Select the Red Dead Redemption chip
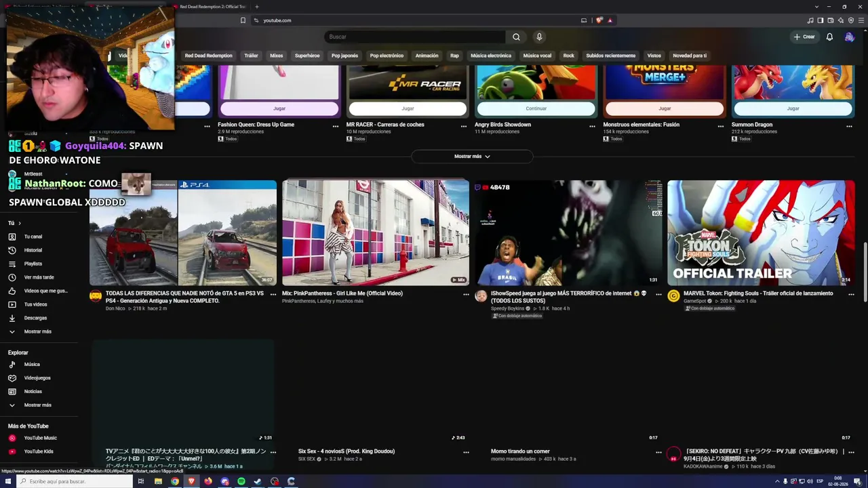 tap(208, 56)
